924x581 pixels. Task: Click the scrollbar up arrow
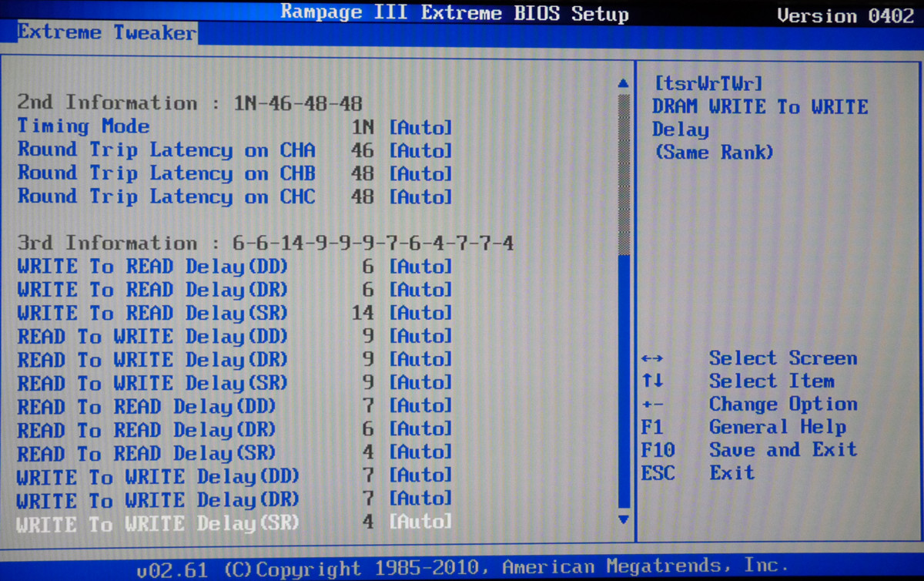[624, 83]
